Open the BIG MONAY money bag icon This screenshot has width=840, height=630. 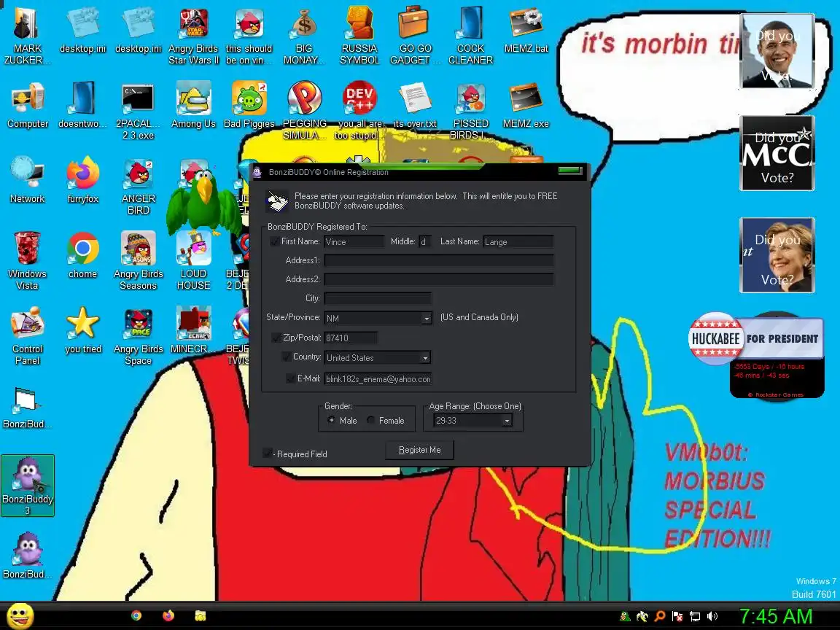(x=304, y=36)
